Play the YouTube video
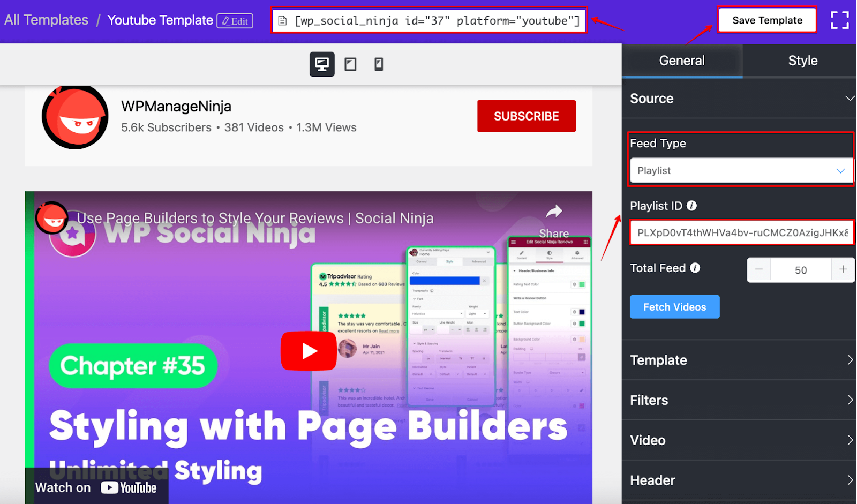857x504 pixels. 309,351
